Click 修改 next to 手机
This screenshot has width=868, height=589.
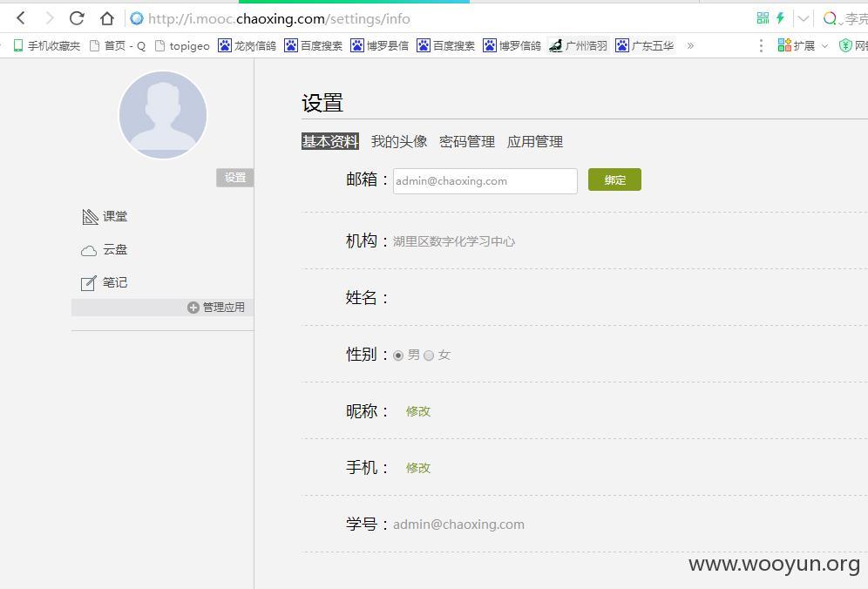tap(418, 468)
